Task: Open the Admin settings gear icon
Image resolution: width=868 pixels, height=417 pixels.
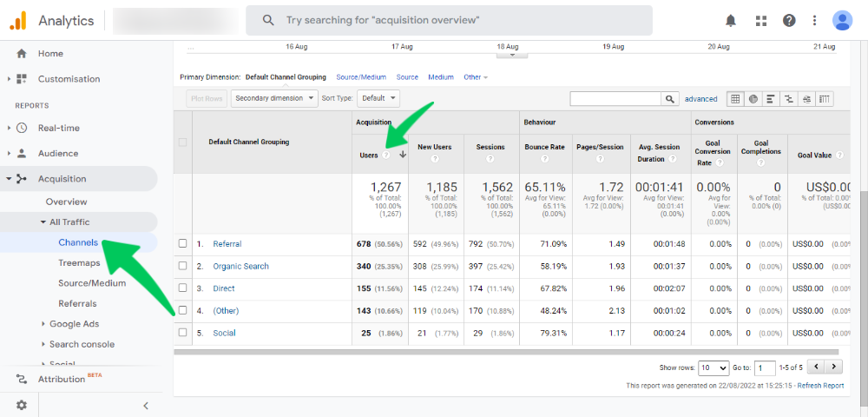Action: coord(21,405)
